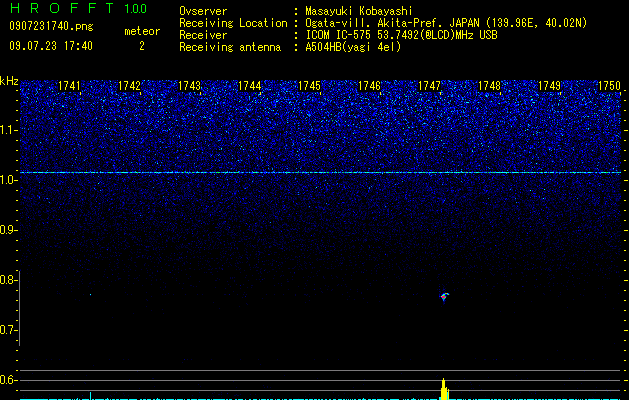Click the horizontal carrier line near 1.0 kHz

point(321,173)
